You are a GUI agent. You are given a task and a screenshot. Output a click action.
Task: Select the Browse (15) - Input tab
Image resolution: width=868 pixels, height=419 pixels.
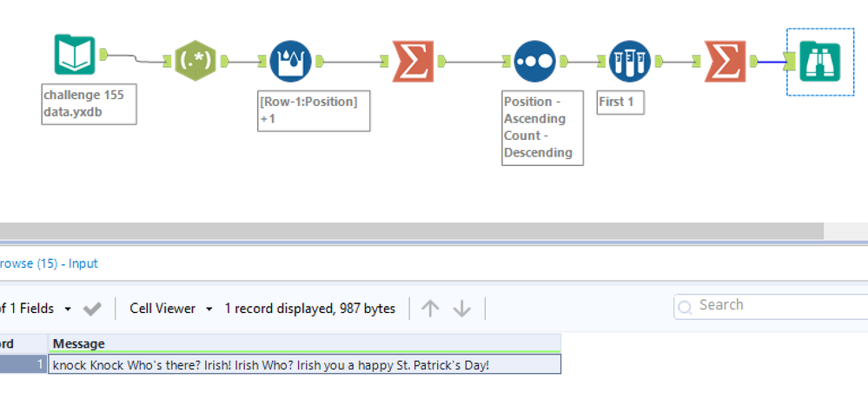(x=49, y=263)
